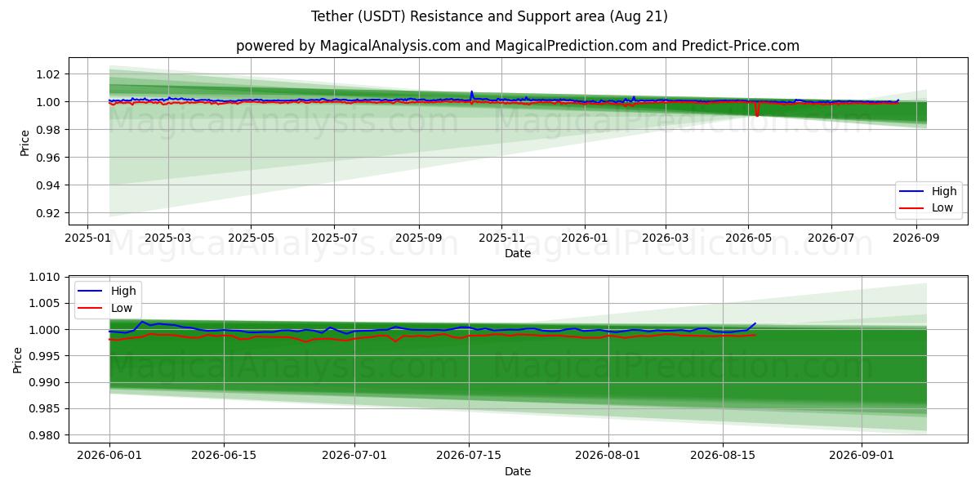
Task: Click the Price axis label of bottom chart
Action: tap(18, 359)
